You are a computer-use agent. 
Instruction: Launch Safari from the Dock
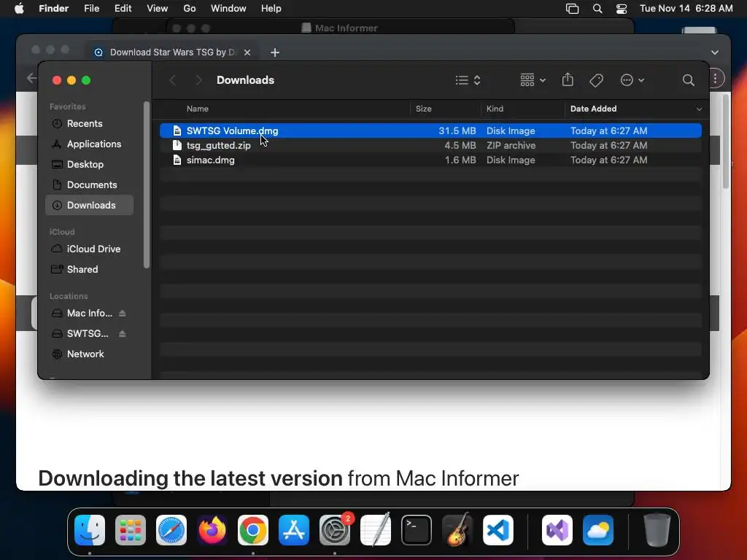[x=171, y=530]
